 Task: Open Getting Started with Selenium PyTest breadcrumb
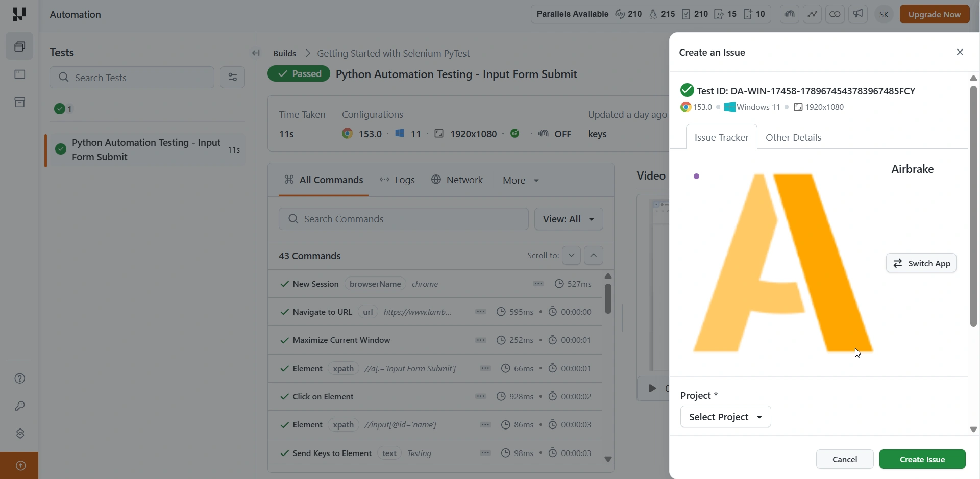pos(393,53)
